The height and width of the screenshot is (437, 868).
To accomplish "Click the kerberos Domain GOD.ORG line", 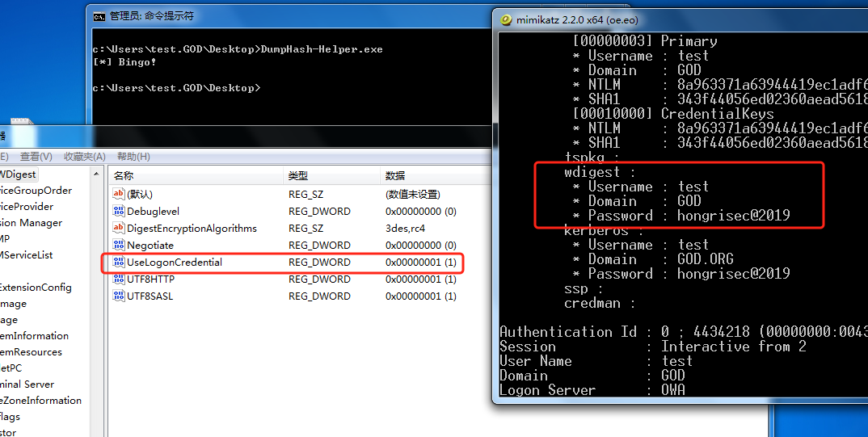I will 653,259.
